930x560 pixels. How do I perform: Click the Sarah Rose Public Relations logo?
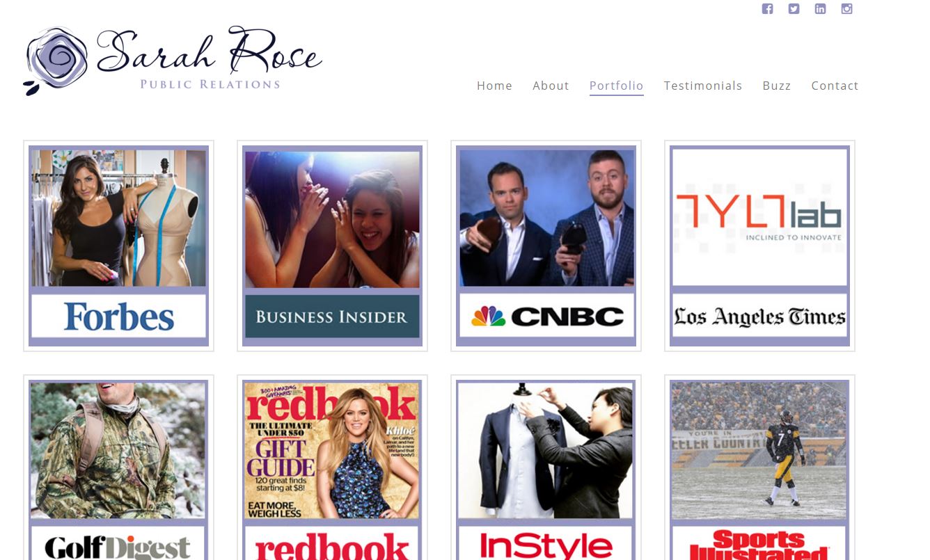pos(172,61)
